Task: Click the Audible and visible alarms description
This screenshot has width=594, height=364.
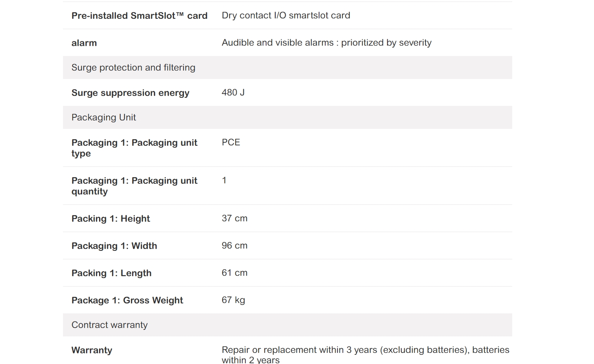Action: (326, 43)
